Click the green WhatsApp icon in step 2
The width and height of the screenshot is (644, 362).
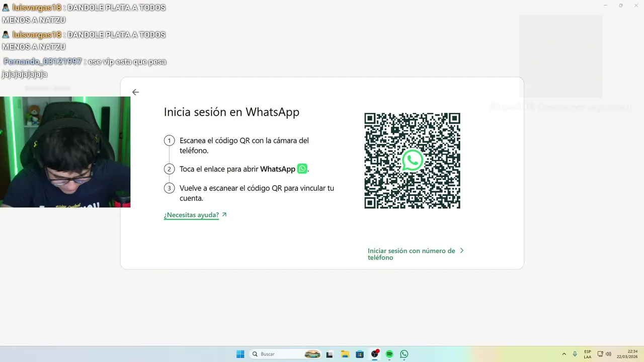tap(302, 169)
